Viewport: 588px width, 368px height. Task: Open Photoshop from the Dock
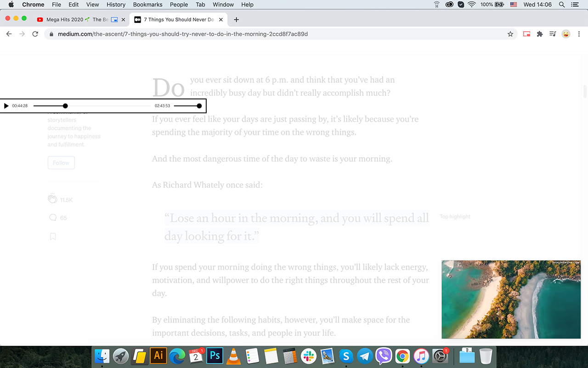click(215, 356)
